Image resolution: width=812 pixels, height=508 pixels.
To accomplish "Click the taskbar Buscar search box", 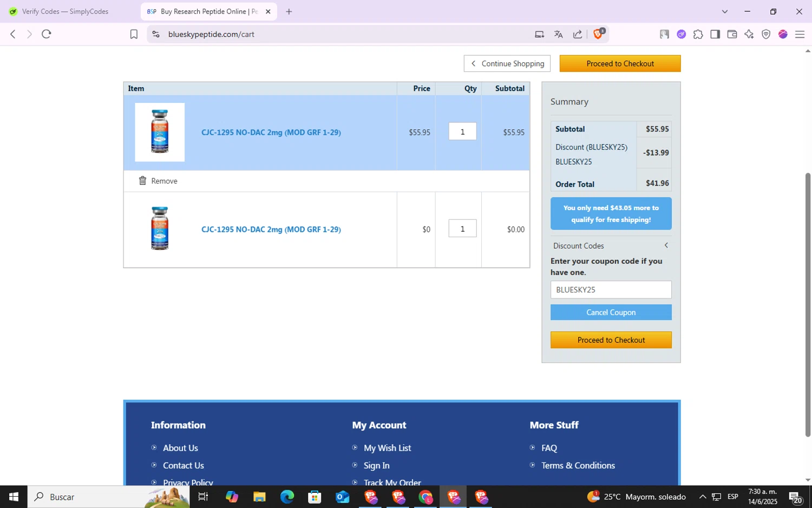I will [x=108, y=497].
